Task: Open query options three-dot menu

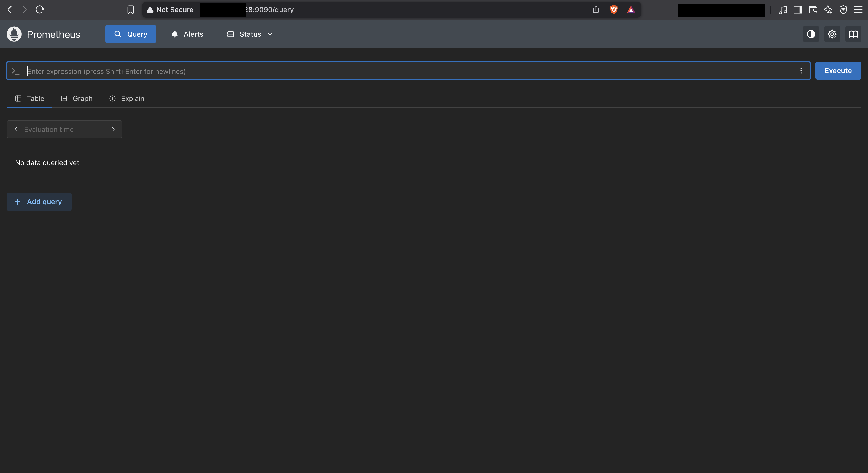Action: pyautogui.click(x=801, y=71)
